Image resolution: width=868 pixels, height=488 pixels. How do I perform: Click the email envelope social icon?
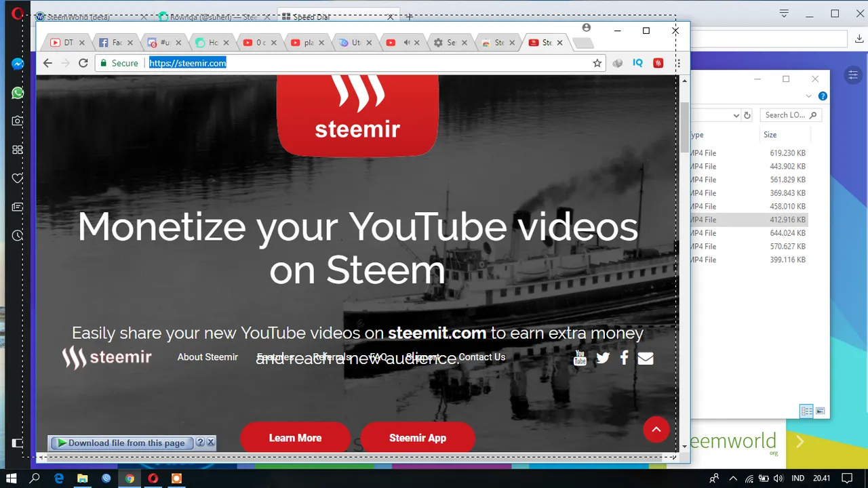[646, 358]
